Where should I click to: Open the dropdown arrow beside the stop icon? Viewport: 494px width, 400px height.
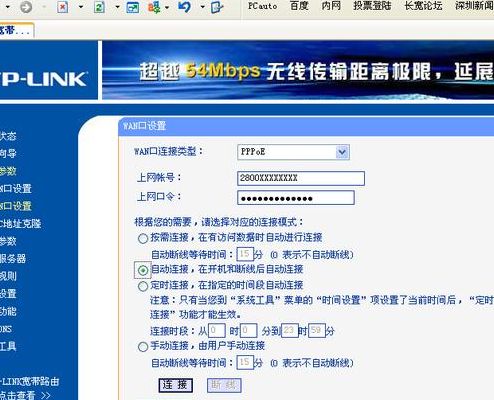point(81,7)
